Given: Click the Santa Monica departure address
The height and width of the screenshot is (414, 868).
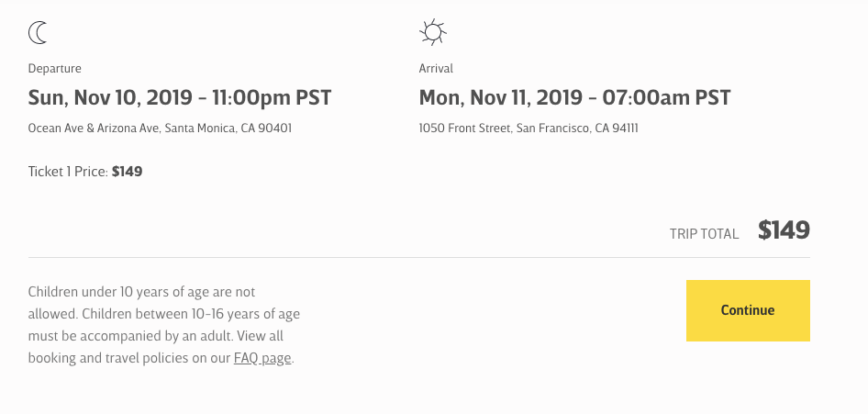Looking at the screenshot, I should (160, 129).
